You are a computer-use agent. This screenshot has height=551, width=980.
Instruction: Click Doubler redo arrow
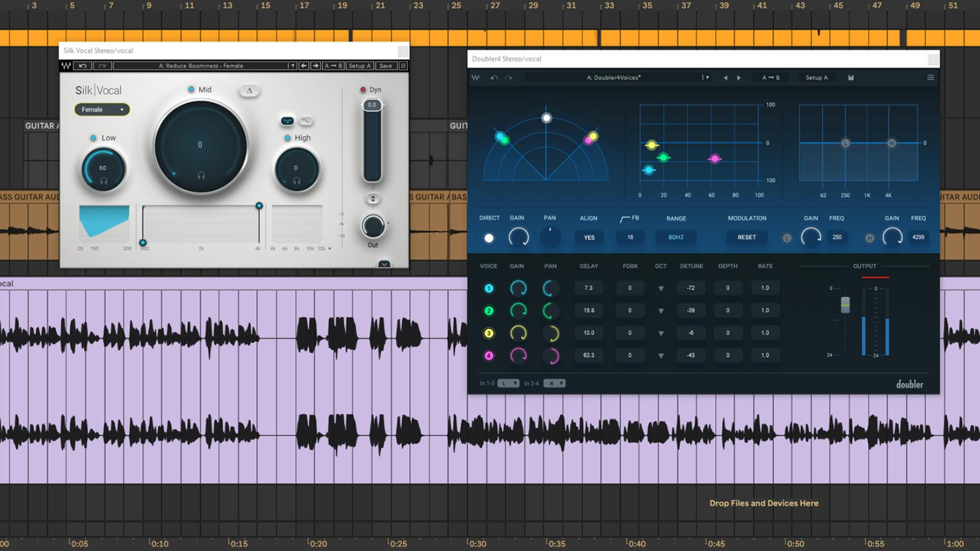(508, 77)
